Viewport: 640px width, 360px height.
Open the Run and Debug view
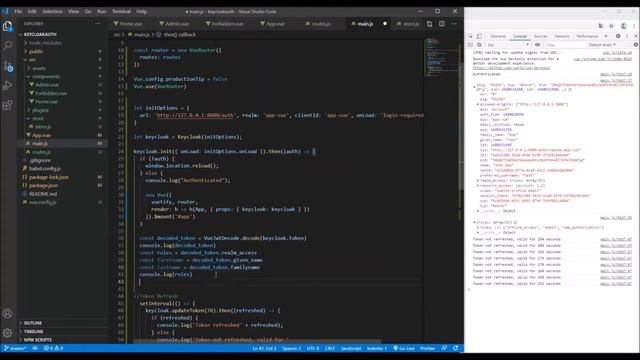click(x=7, y=85)
